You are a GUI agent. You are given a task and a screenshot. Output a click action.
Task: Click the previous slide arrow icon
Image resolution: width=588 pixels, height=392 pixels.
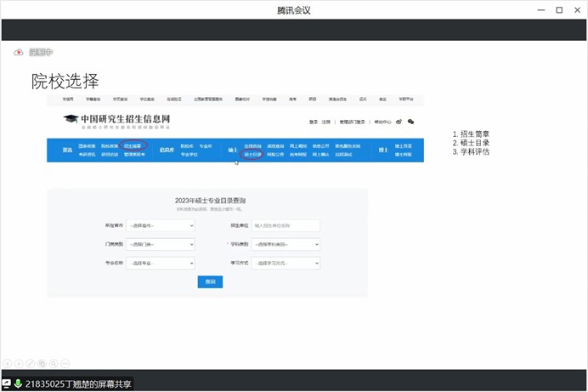click(x=7, y=363)
